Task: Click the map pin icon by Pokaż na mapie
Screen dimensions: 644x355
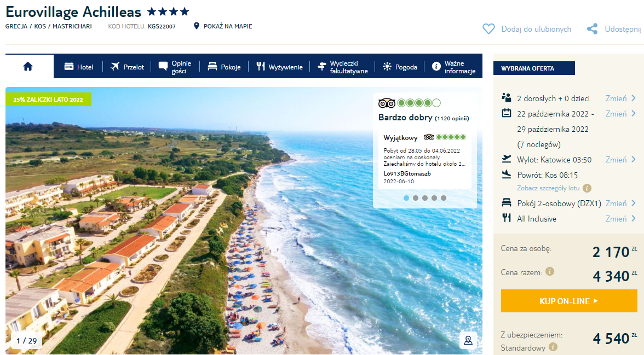Action: click(x=196, y=26)
